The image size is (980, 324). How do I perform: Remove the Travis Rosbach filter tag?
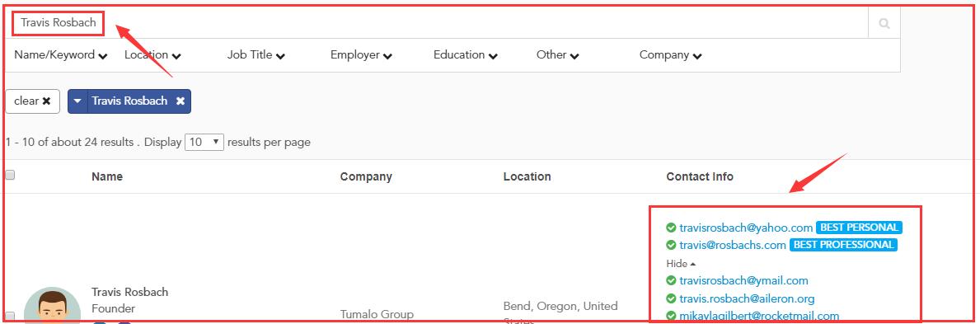click(x=180, y=101)
